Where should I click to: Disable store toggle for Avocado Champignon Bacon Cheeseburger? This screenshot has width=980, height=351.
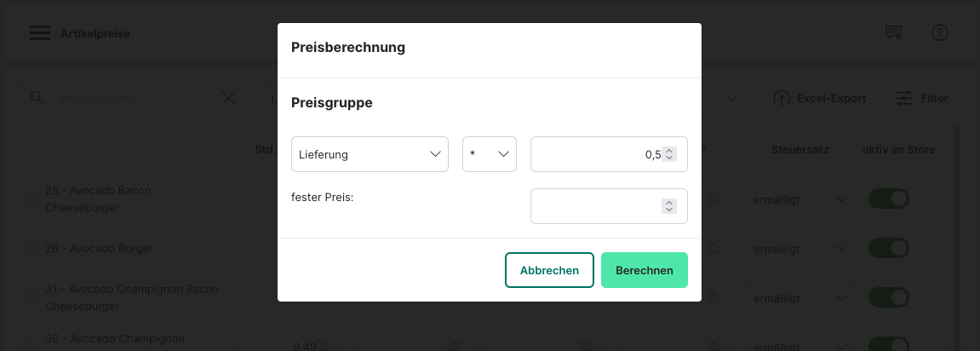[888, 298]
